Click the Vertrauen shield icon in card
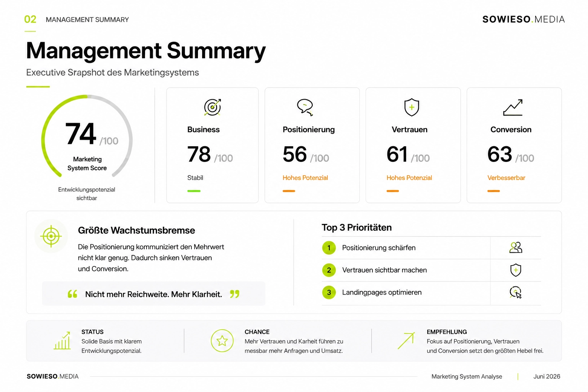Image resolution: width=588 pixels, height=392 pixels. point(412,107)
